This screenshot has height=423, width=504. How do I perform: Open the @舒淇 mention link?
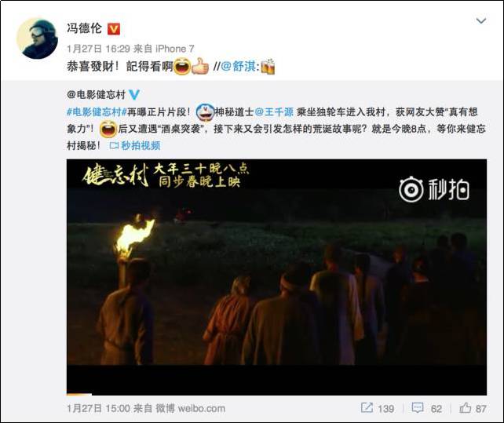tap(239, 67)
